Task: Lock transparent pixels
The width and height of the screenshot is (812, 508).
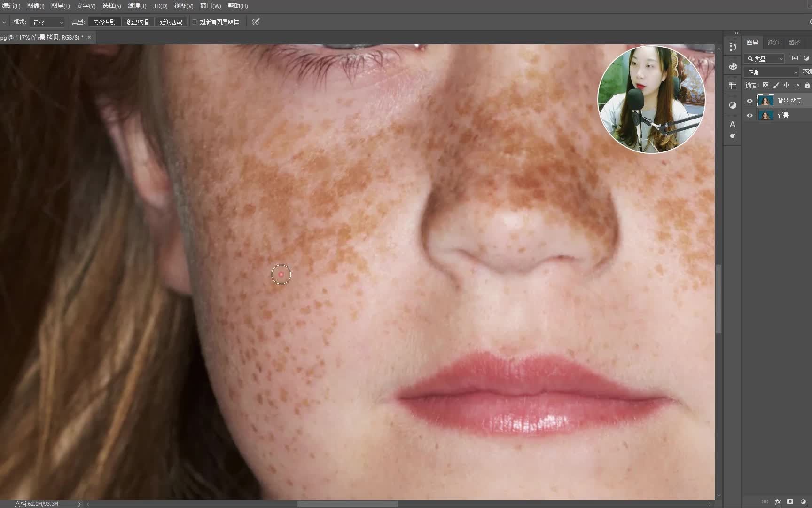Action: click(x=765, y=85)
